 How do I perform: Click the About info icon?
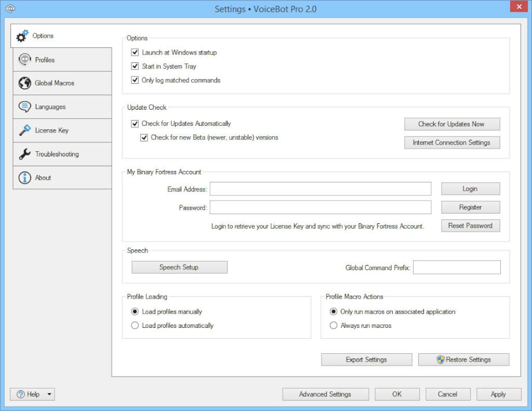pos(24,177)
